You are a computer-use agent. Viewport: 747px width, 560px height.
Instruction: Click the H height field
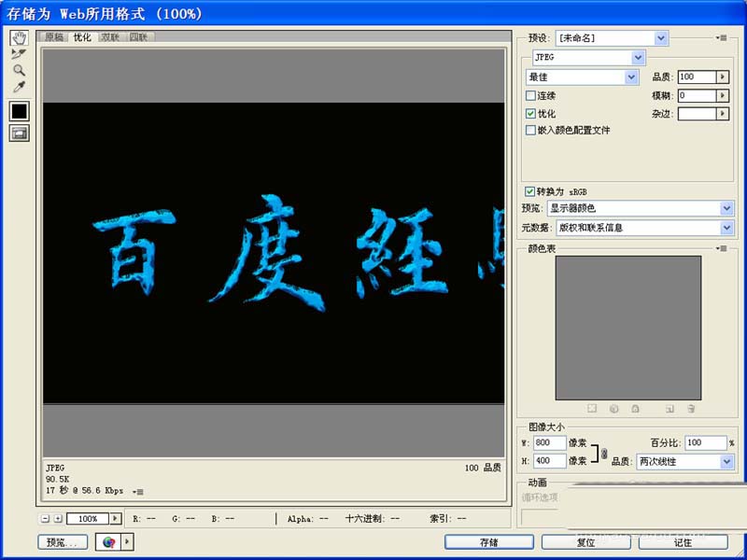tap(549, 461)
